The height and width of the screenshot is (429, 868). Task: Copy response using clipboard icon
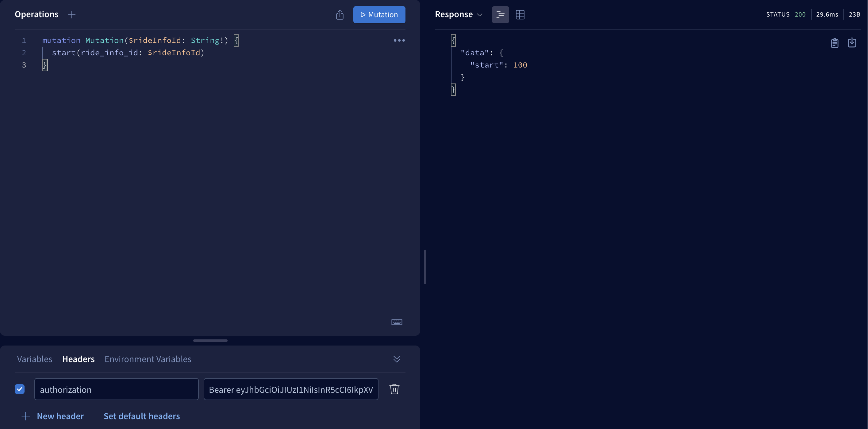point(834,43)
